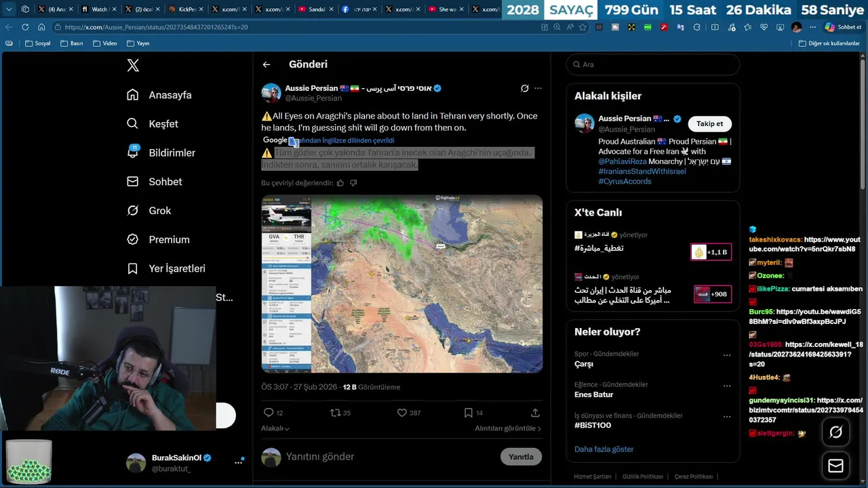Screen dimensions: 868x488
Task: Open Hizmet Şartları footer link
Action: pos(593,476)
